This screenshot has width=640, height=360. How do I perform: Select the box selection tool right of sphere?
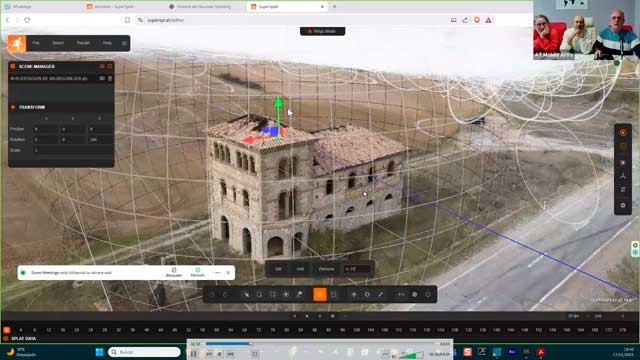point(333,294)
